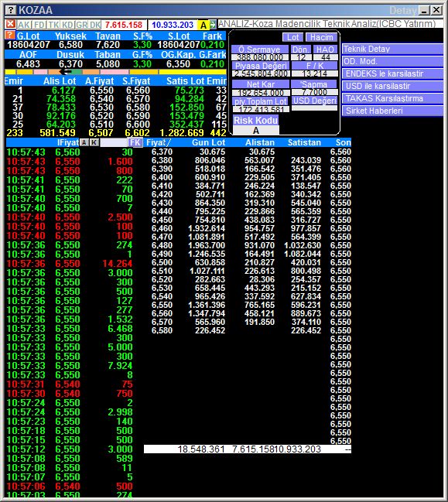
Task: Select the TK toolbar button
Action: pyautogui.click(x=53, y=25)
